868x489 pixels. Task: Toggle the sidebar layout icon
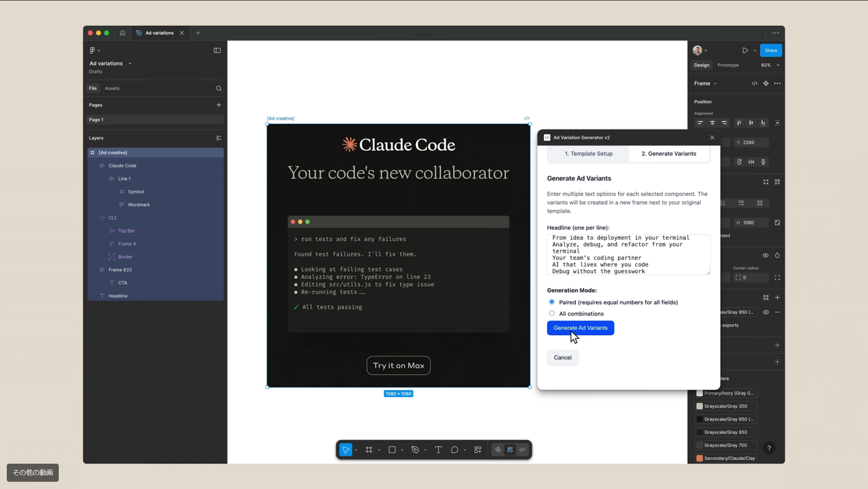pos(217,50)
